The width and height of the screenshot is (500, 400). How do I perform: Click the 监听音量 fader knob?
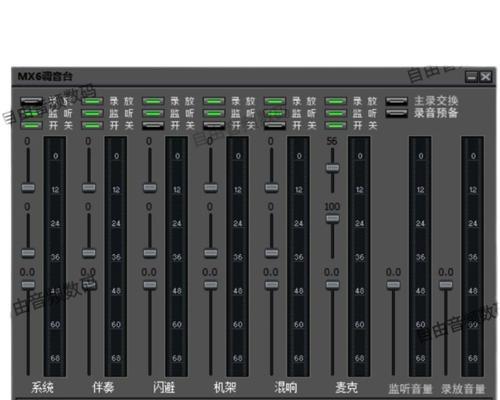tap(393, 285)
